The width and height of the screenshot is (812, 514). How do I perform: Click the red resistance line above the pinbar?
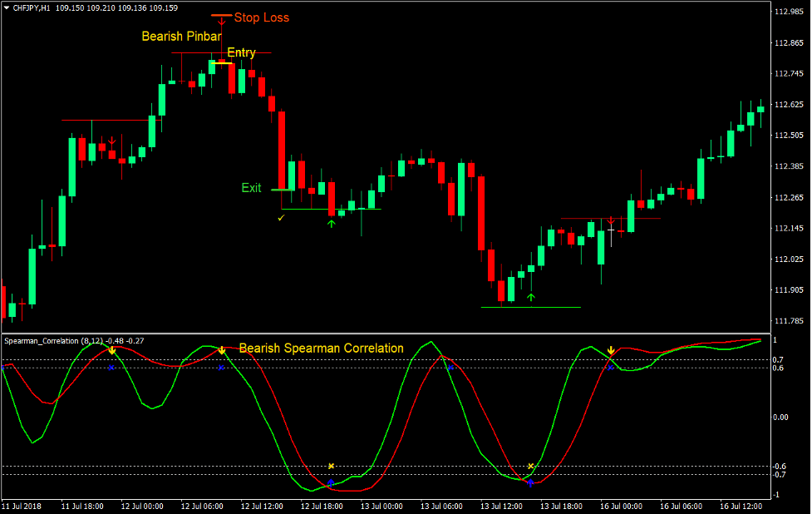(x=191, y=53)
